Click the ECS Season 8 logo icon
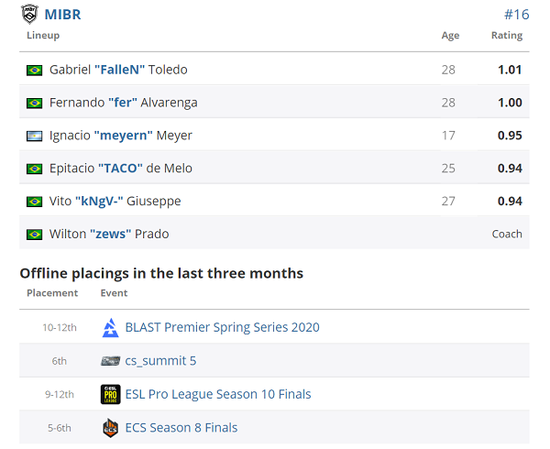This screenshot has width=550, height=449. pos(110,428)
